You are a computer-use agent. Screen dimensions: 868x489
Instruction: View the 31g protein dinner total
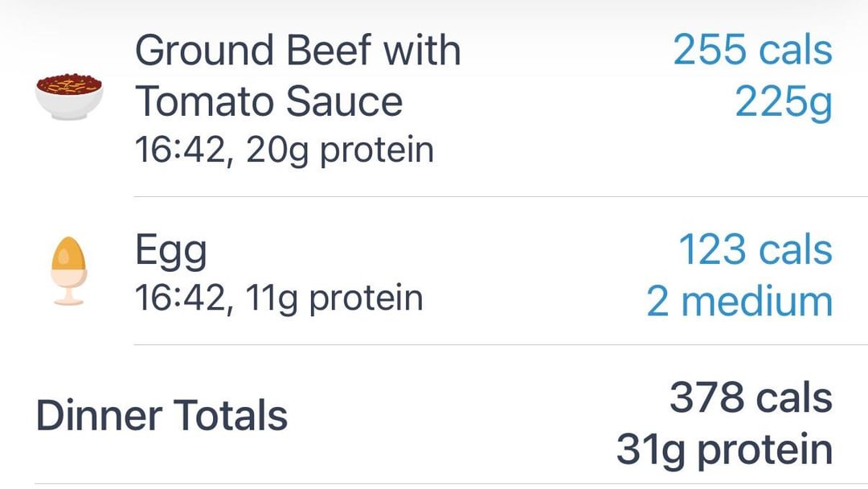pos(724,449)
